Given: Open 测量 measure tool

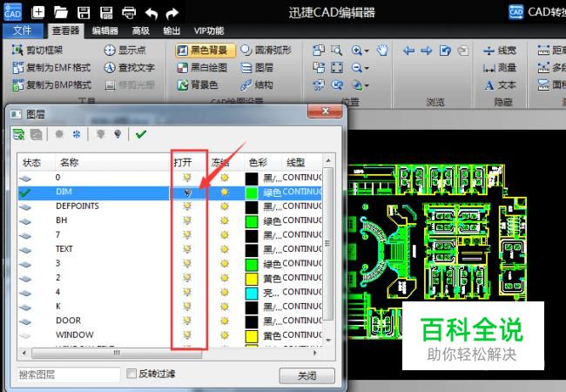Looking at the screenshot, I should (500, 67).
